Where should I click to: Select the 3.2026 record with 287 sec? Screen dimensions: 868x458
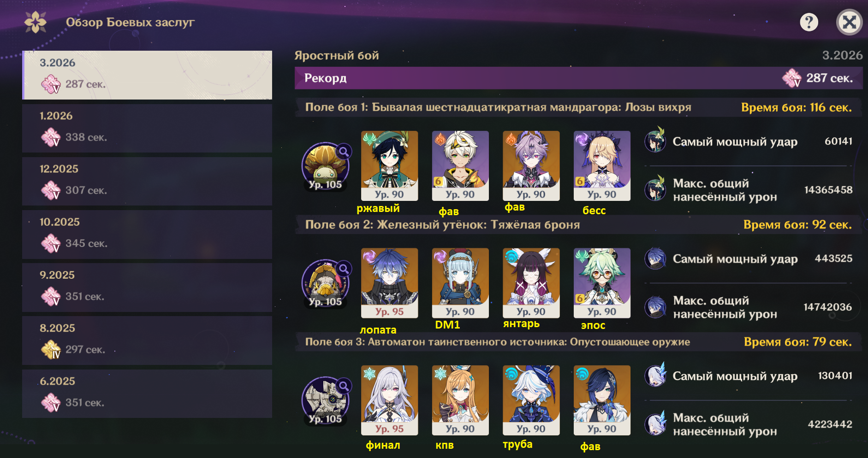[x=147, y=75]
